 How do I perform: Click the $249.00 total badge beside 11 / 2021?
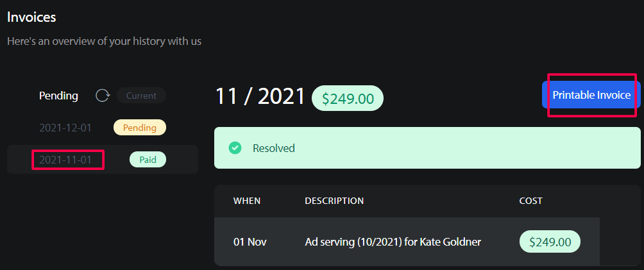[348, 98]
